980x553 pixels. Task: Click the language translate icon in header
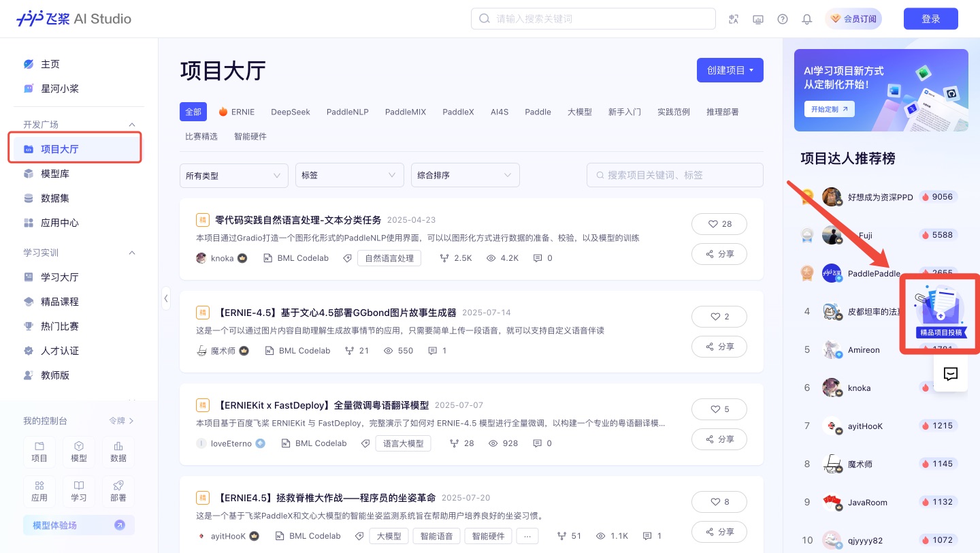(x=734, y=19)
